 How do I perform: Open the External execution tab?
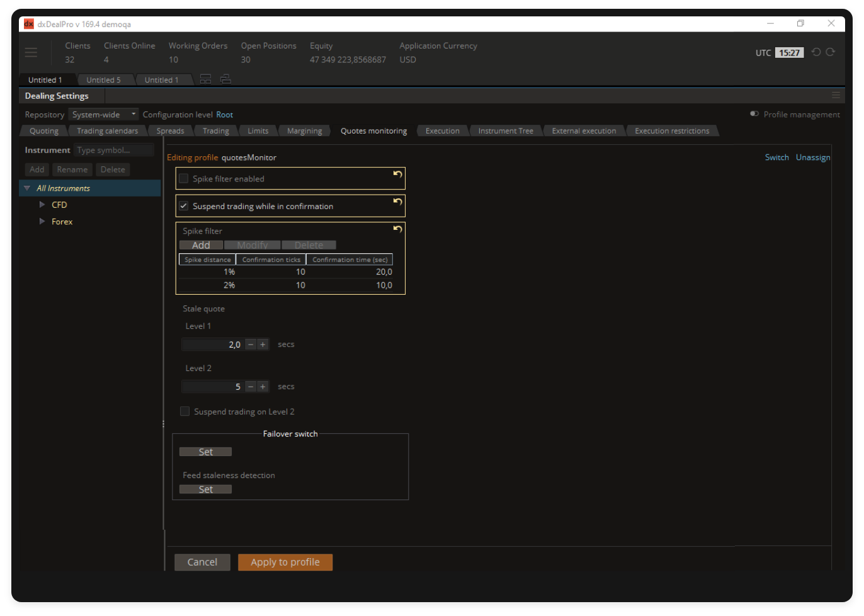tap(584, 131)
